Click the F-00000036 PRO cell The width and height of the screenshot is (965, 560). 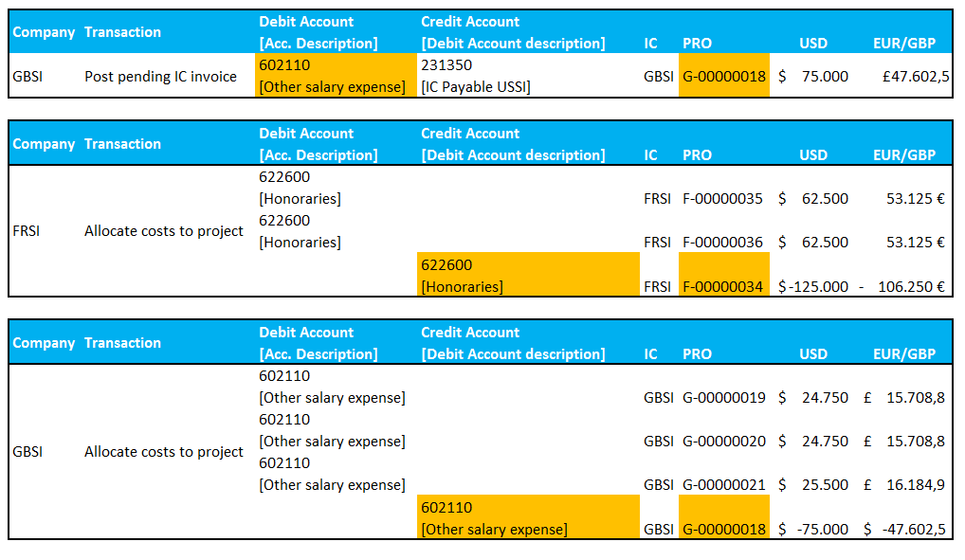coord(722,243)
